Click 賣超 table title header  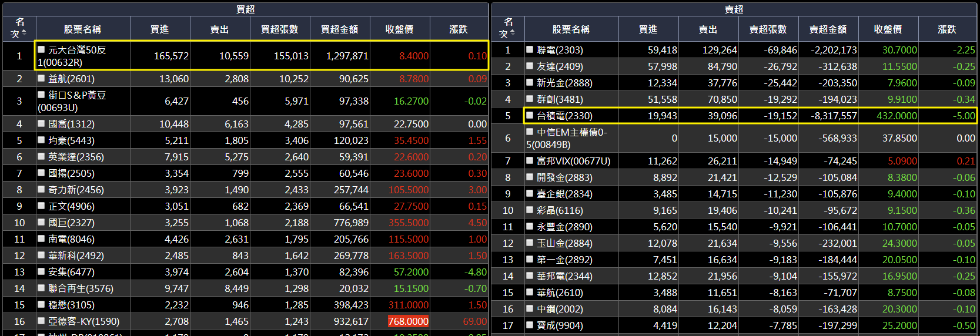pyautogui.click(x=734, y=9)
